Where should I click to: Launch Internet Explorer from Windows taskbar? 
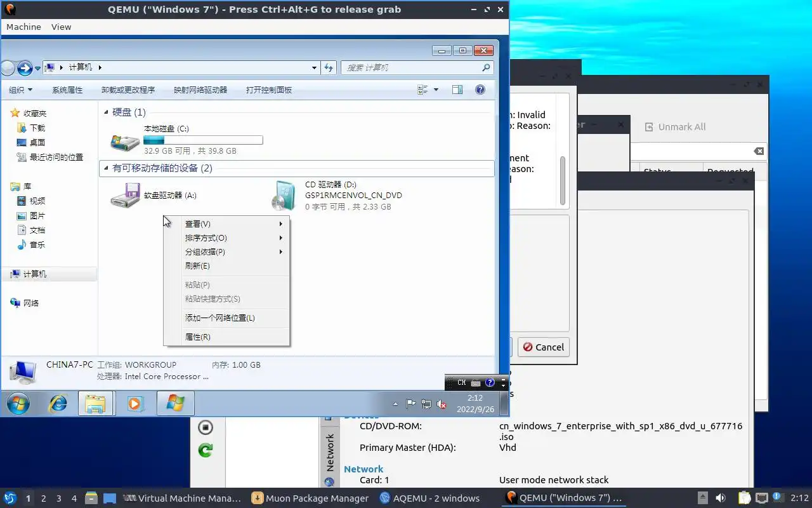click(58, 403)
